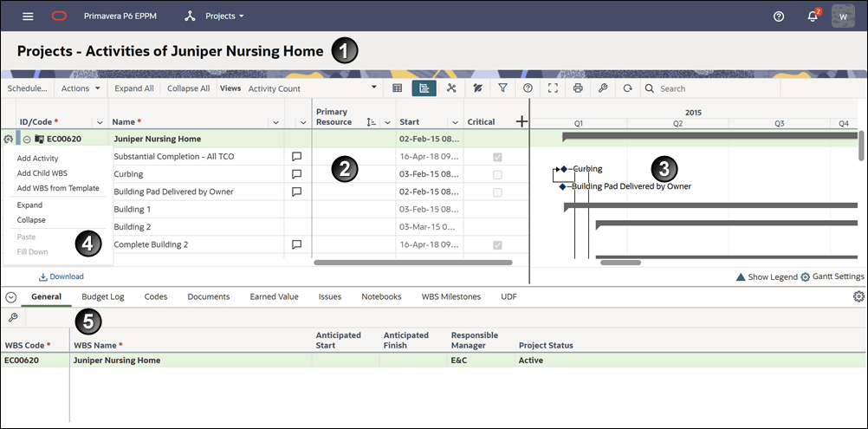Add a column with plus icon
The image size is (868, 429).
click(521, 122)
